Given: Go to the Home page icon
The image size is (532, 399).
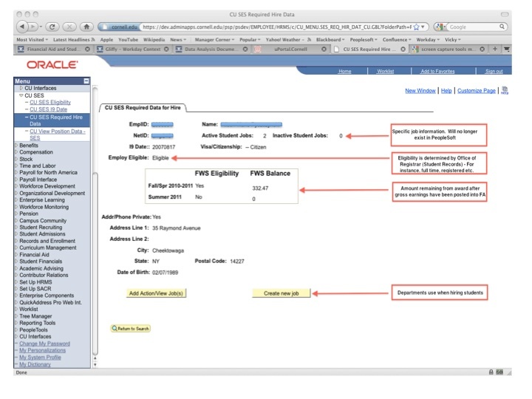Looking at the screenshot, I should (x=86, y=27).
